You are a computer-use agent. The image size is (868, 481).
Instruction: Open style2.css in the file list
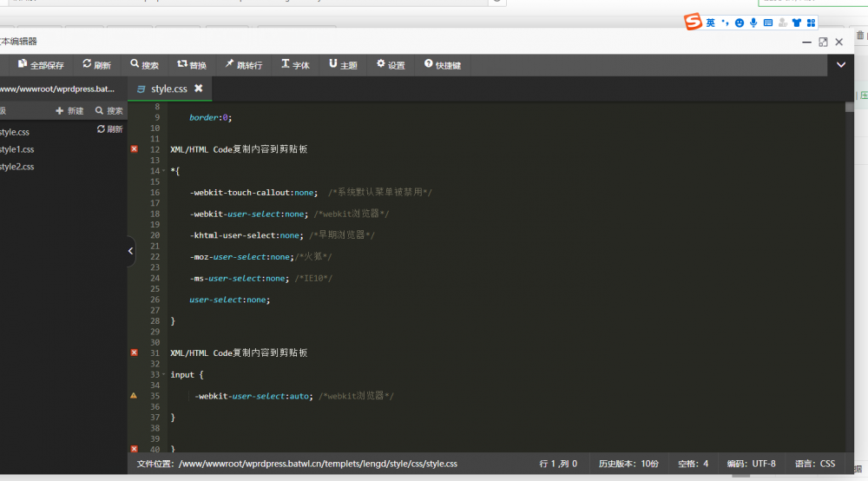click(17, 167)
